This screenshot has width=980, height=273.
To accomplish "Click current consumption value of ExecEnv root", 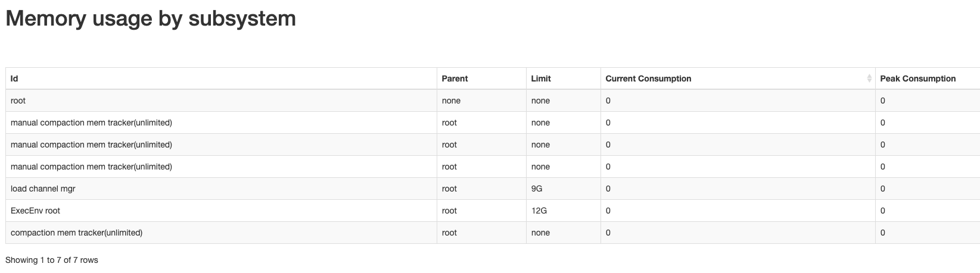I will tap(738, 211).
